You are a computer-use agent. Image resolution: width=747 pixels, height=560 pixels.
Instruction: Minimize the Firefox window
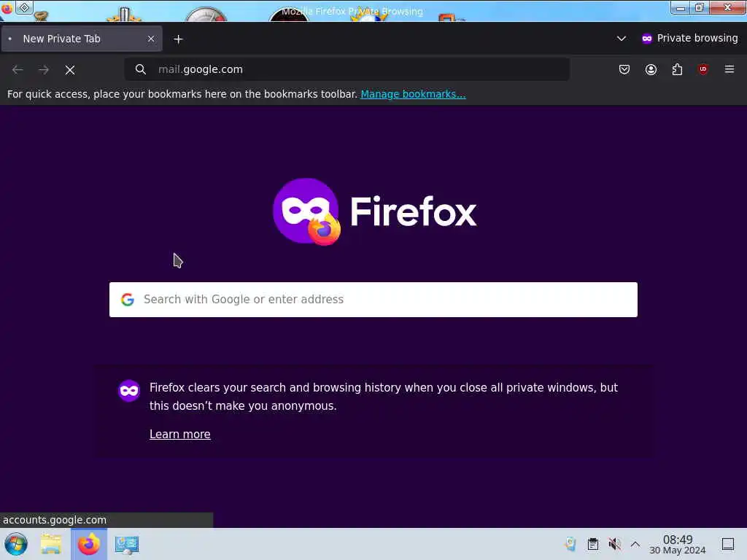[681, 7]
